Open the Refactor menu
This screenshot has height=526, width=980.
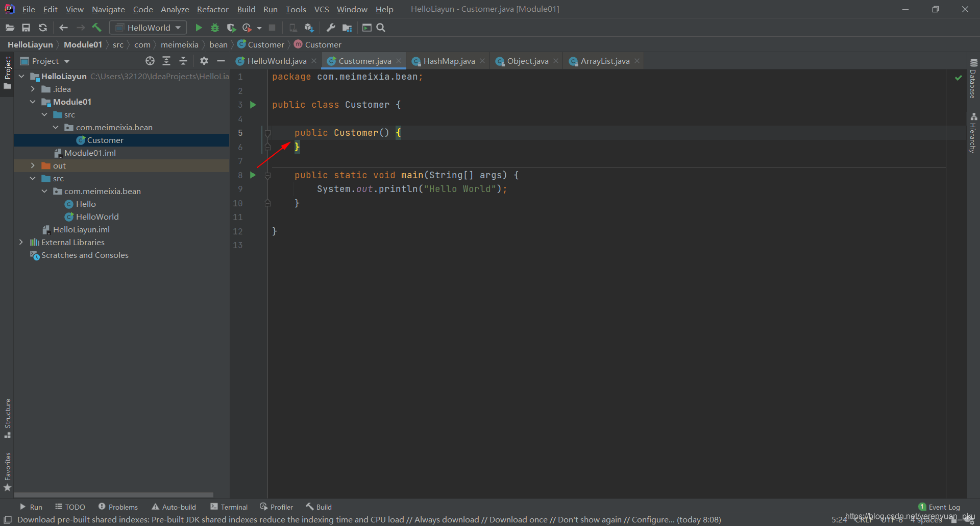tap(213, 9)
